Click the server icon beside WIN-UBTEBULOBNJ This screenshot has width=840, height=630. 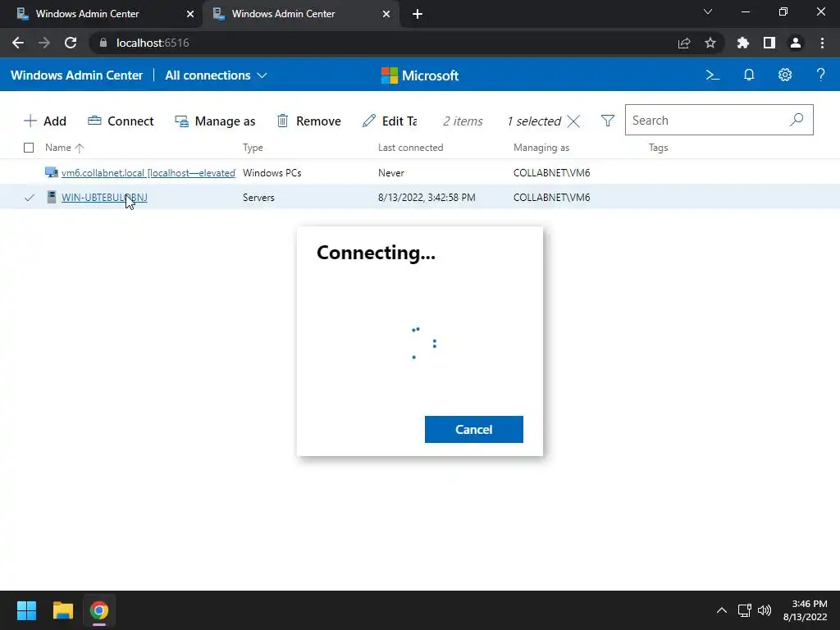pos(52,197)
